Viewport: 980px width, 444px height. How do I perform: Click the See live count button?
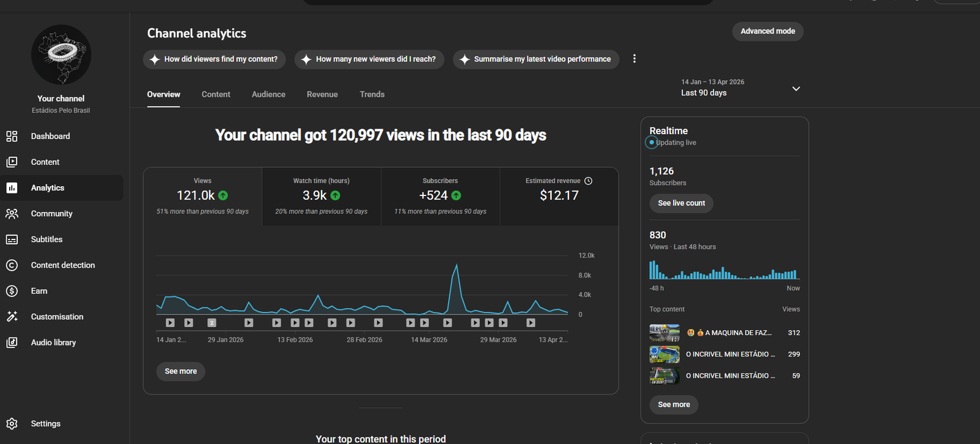point(681,203)
